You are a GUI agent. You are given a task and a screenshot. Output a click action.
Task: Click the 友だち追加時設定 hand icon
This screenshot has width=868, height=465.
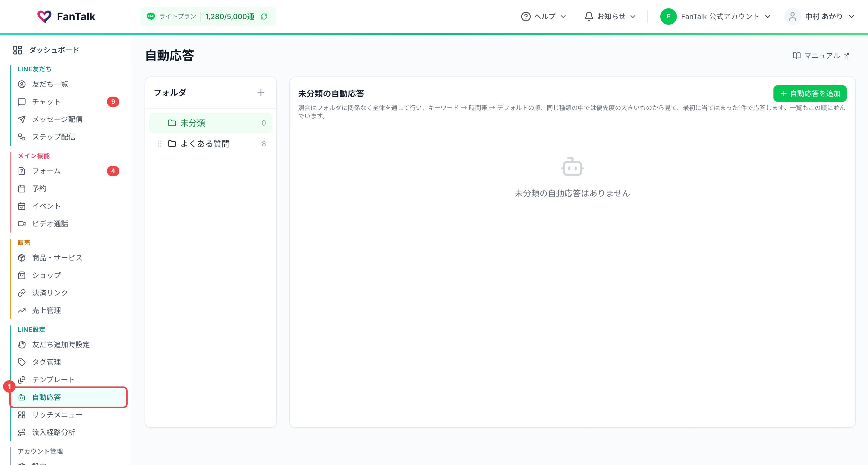[21, 345]
